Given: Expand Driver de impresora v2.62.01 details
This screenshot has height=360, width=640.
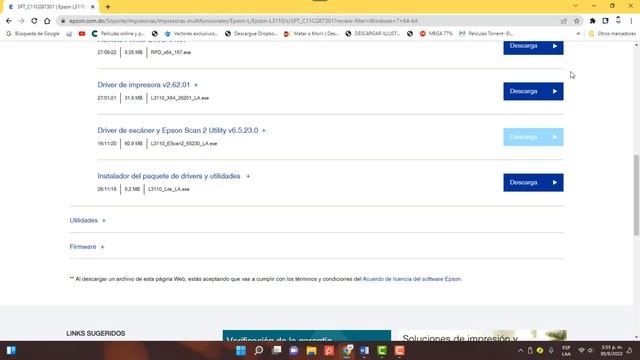Looking at the screenshot, I should (196, 85).
